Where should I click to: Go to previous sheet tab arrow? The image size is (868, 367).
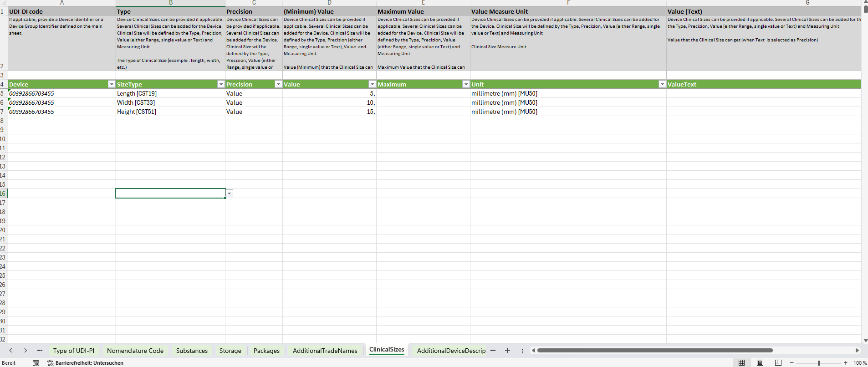pos(11,351)
